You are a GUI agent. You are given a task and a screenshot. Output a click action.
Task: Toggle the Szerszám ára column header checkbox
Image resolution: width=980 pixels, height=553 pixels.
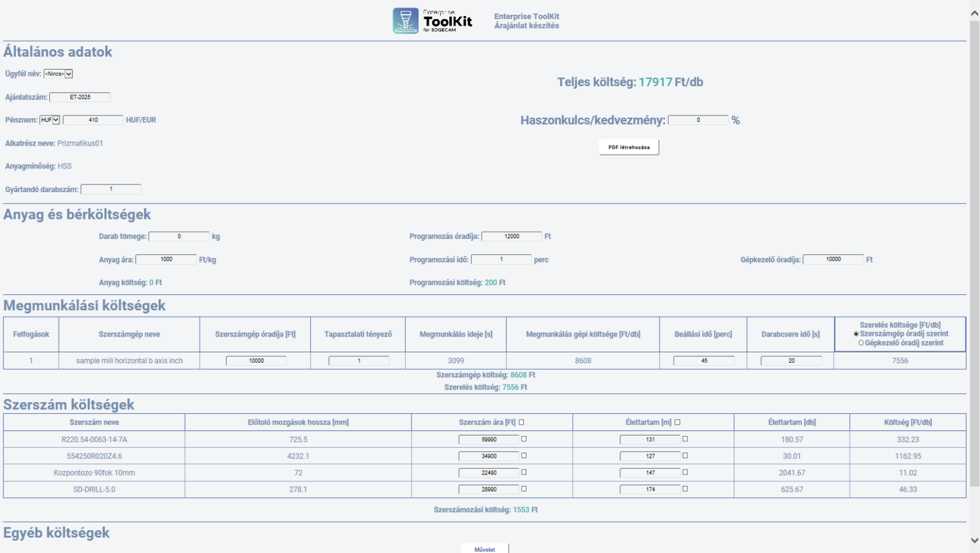[x=521, y=421]
